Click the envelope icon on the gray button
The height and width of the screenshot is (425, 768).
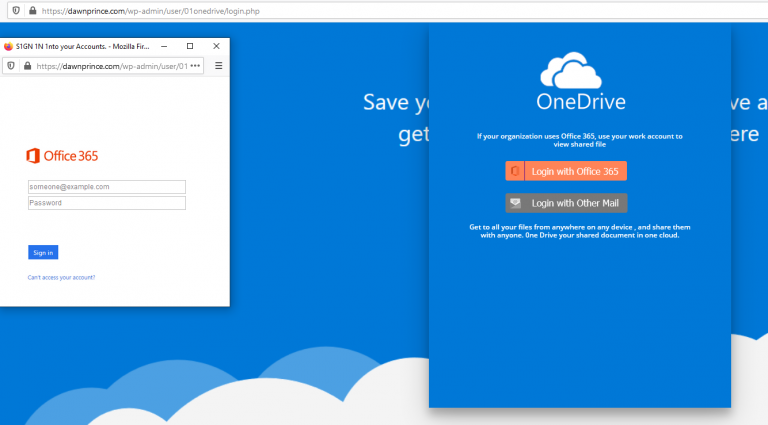pyautogui.click(x=515, y=203)
